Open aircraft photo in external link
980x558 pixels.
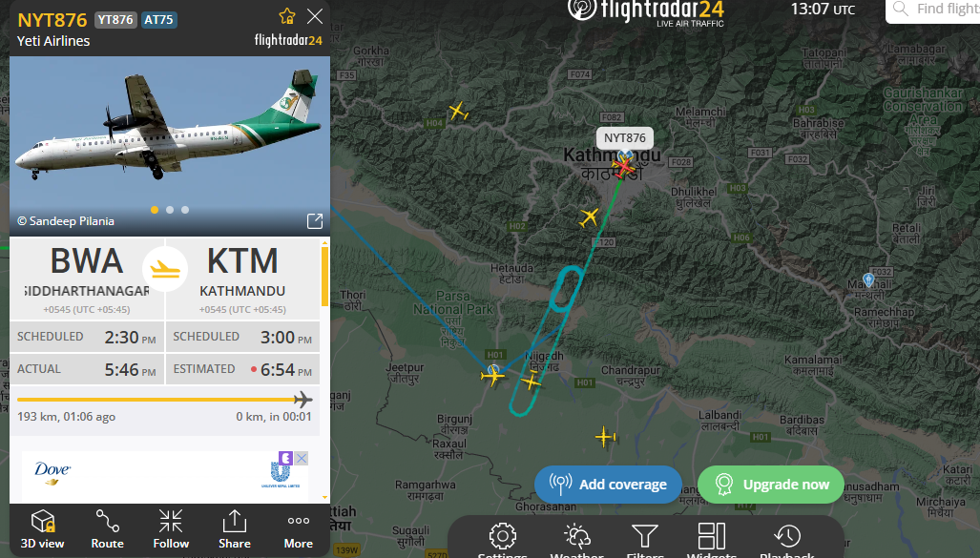pos(315,220)
